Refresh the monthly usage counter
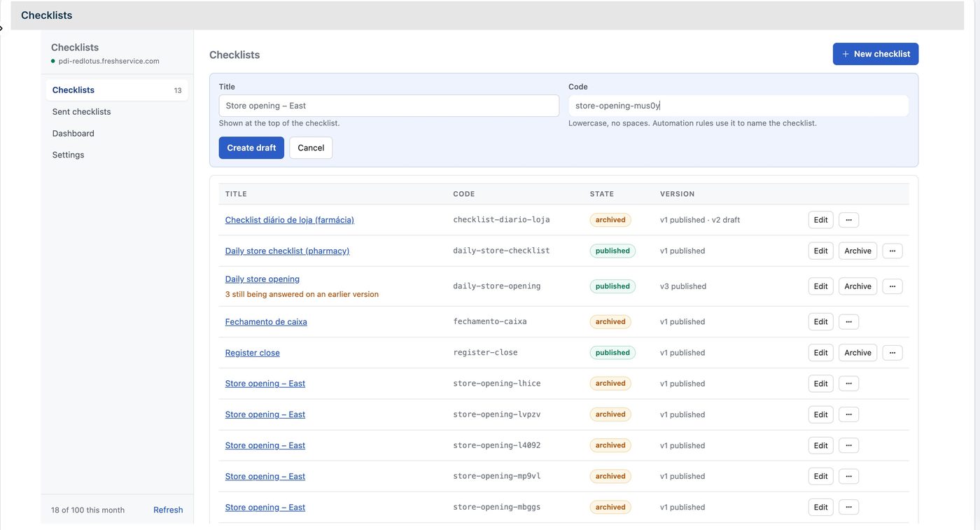The height and width of the screenshot is (530, 980). tap(168, 510)
